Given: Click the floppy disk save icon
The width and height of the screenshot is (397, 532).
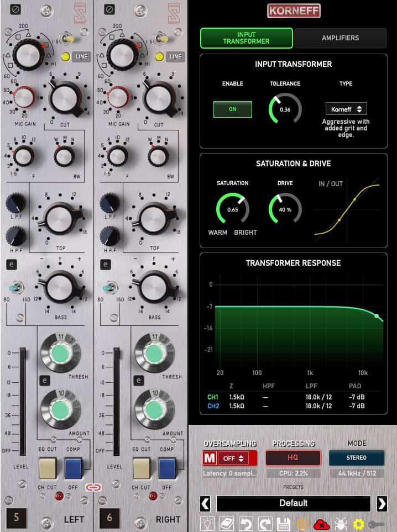Looking at the screenshot, I should [x=284, y=524].
